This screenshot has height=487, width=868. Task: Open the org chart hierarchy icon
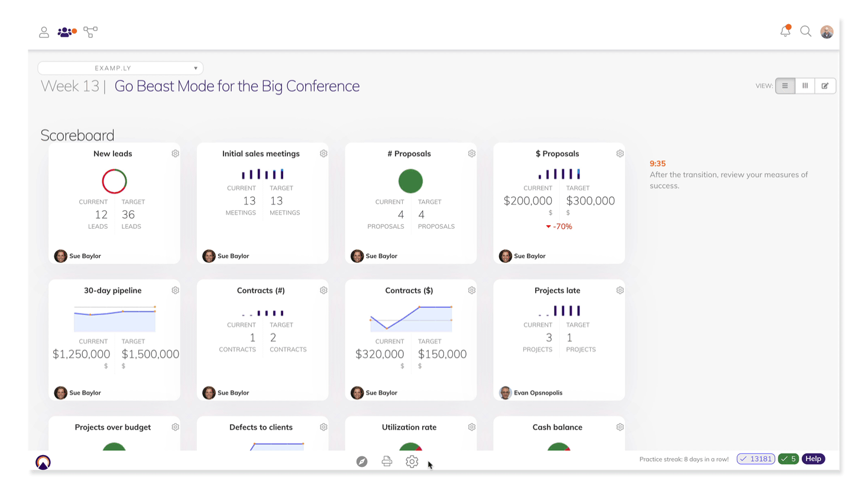tap(90, 32)
